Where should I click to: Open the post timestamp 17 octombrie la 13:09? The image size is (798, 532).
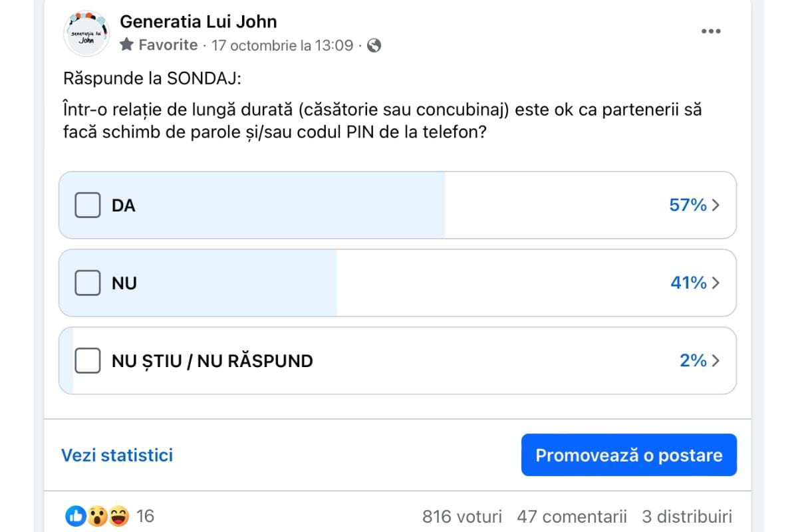[x=282, y=45]
